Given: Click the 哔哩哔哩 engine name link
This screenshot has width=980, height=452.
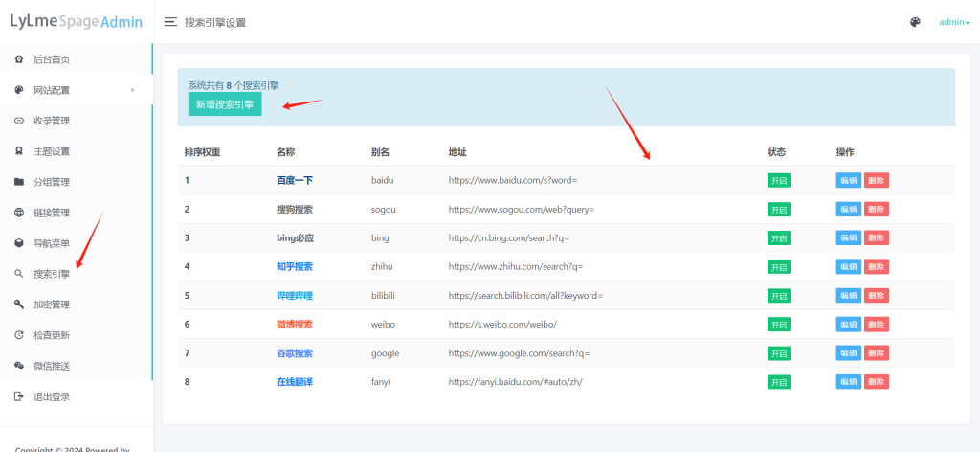Looking at the screenshot, I should pos(294,296).
